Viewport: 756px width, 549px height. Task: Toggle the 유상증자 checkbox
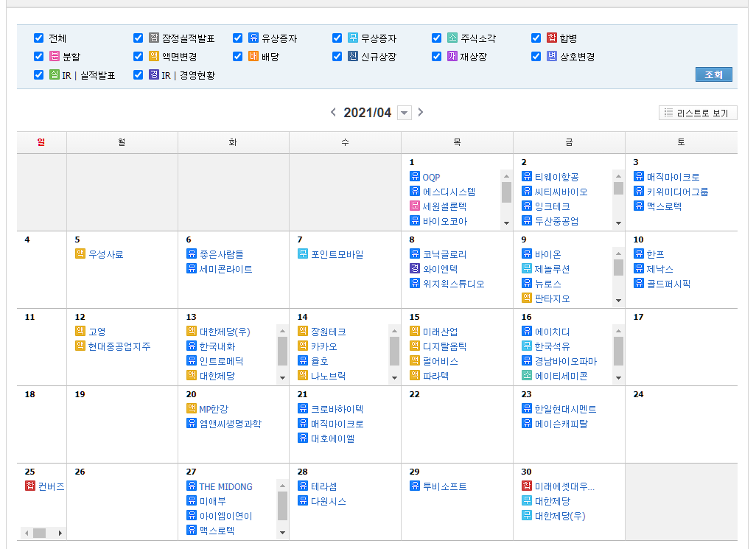[x=238, y=38]
